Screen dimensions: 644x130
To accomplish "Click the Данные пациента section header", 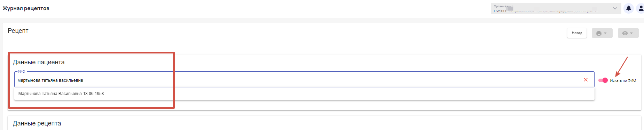I will [x=39, y=62].
